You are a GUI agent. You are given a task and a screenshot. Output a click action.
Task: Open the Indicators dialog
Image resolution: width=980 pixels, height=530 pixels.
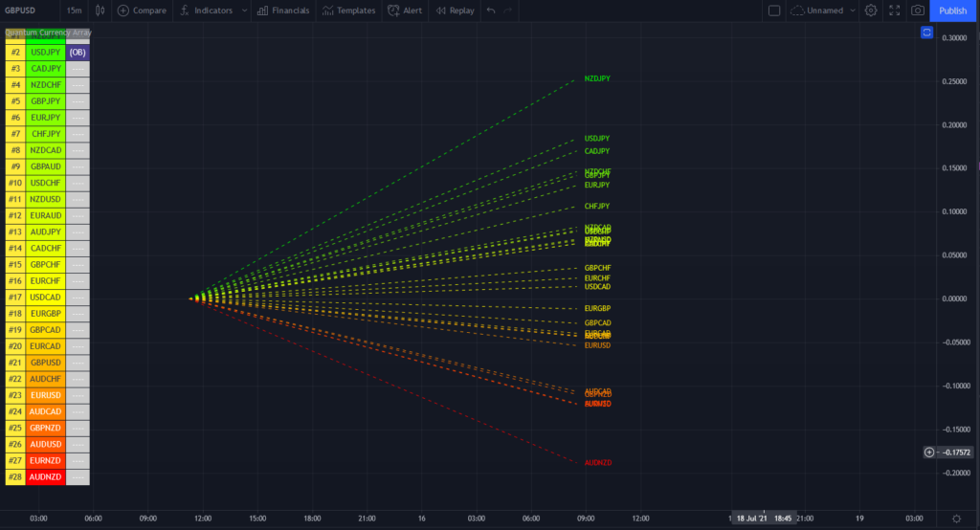[x=207, y=11]
